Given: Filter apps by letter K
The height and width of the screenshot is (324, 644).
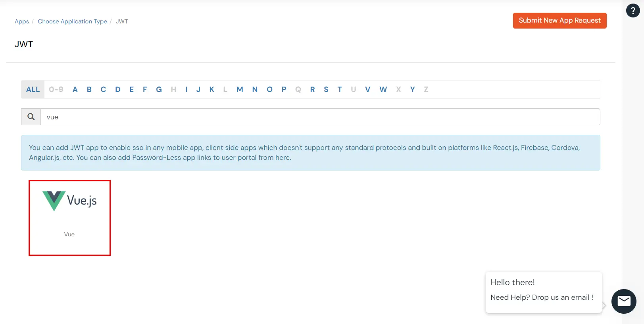Looking at the screenshot, I should point(212,90).
